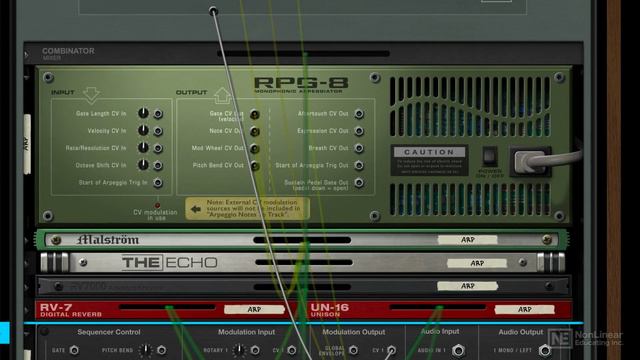The width and height of the screenshot is (640, 360).
Task: Click the vertical ARP tape label on rack edge
Action: coord(27,144)
